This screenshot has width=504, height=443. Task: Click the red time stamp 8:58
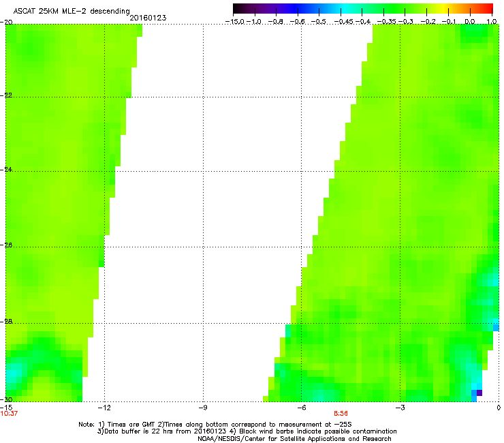tap(341, 414)
